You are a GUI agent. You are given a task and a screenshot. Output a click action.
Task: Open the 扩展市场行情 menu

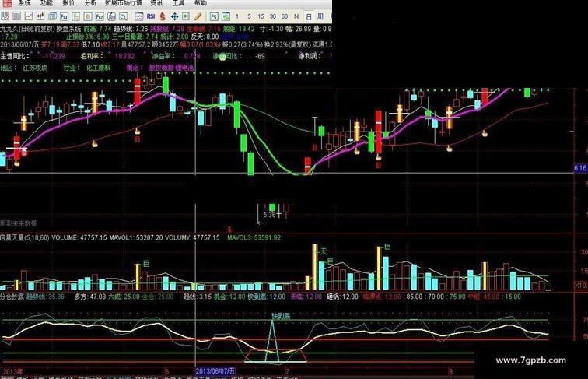point(124,3)
